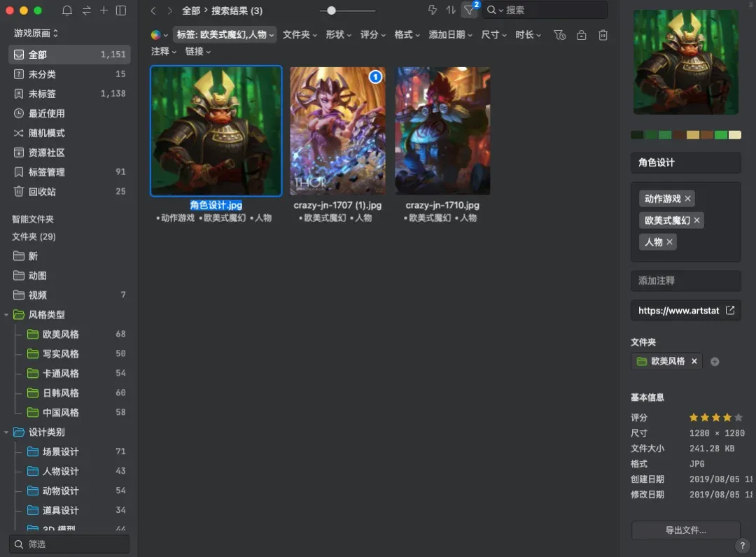
Task: Open the 链接 filter dropdown
Action: tap(197, 52)
